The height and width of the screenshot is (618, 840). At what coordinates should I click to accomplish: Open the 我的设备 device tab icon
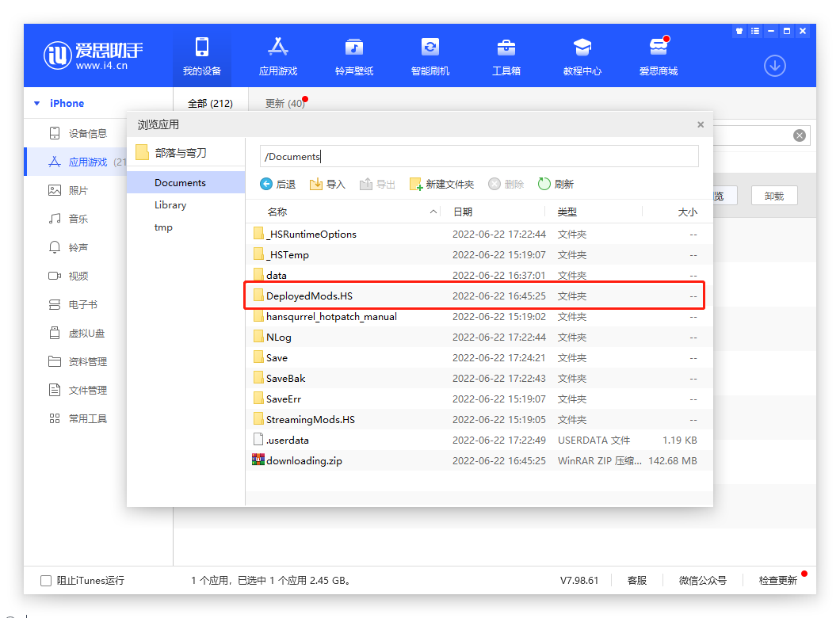(202, 47)
